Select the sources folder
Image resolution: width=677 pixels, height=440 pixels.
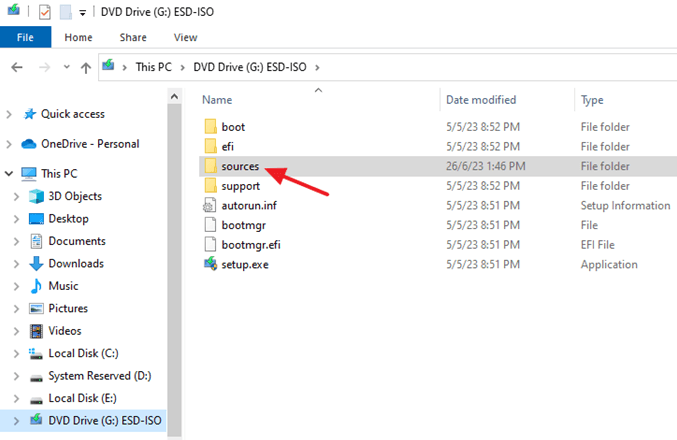(x=240, y=166)
